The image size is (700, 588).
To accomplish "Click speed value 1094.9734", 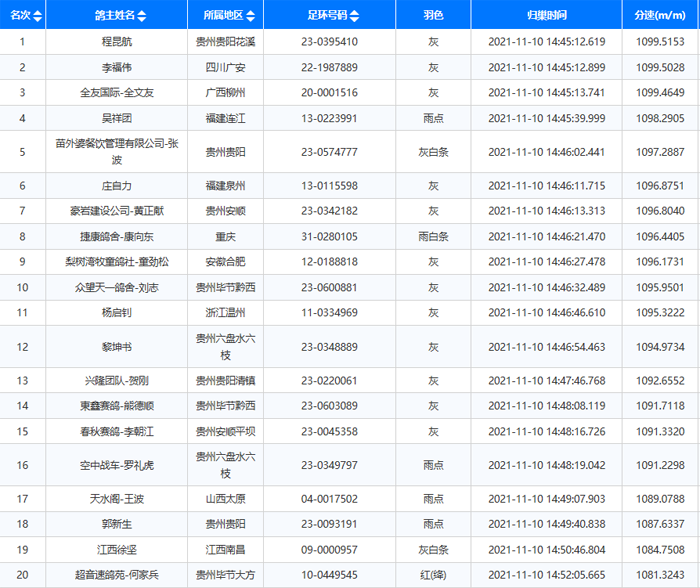I will (x=658, y=346).
